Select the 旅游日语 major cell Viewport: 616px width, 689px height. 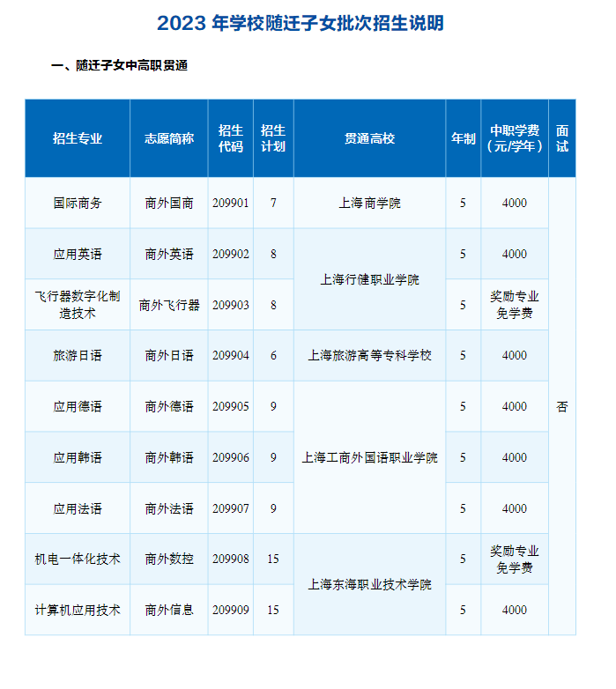(78, 355)
